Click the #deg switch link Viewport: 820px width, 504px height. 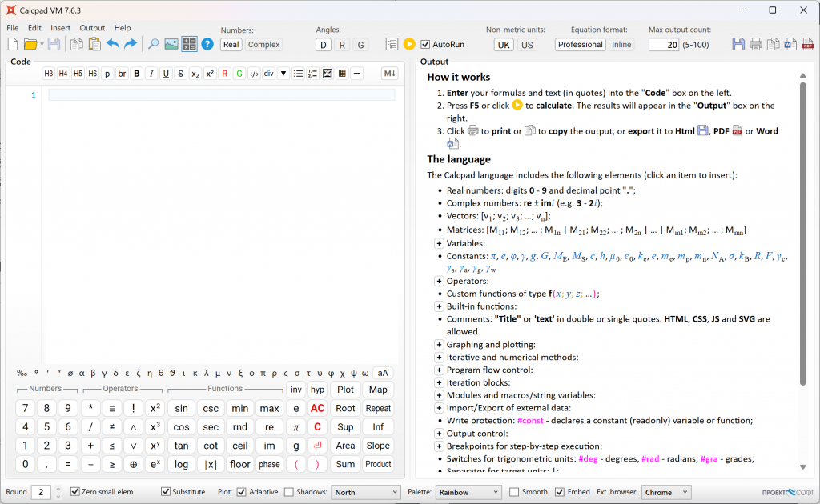pyautogui.click(x=588, y=458)
